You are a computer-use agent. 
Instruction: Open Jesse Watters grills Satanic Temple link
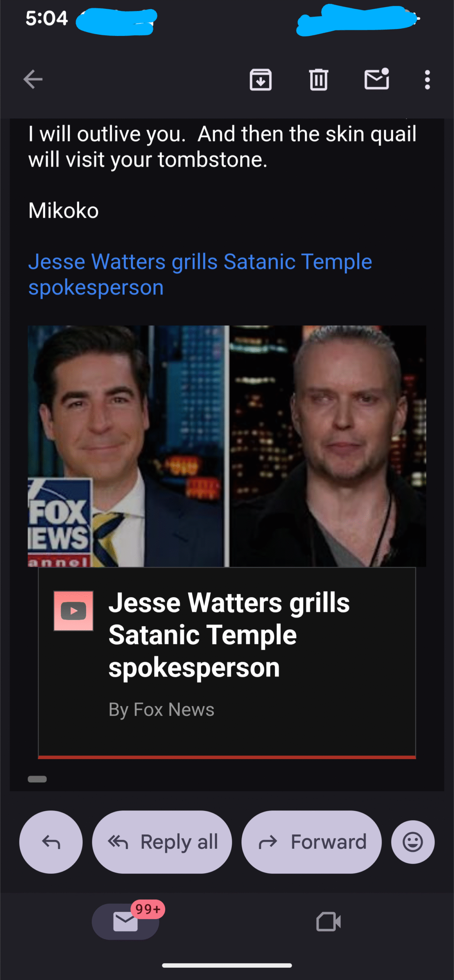click(x=200, y=274)
